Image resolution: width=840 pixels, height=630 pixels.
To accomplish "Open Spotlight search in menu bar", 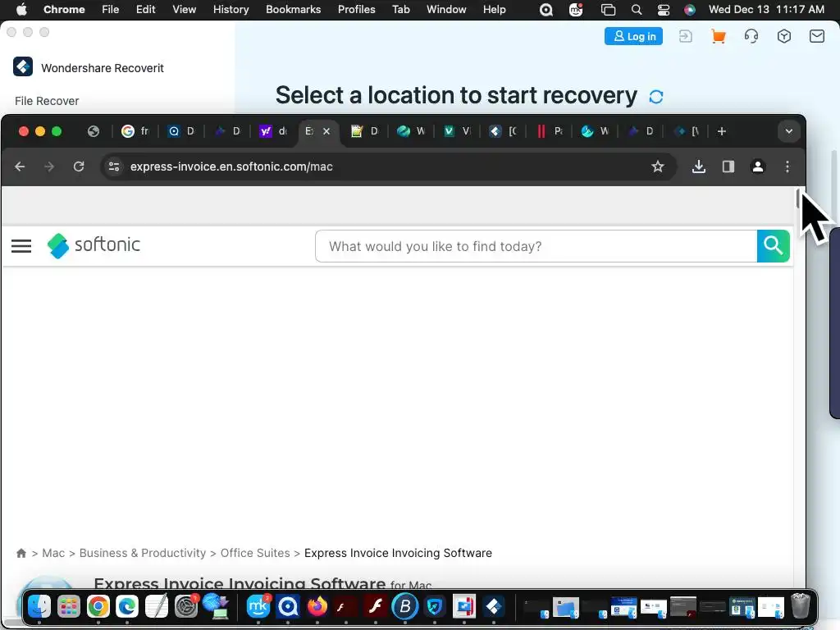I will pyautogui.click(x=636, y=9).
